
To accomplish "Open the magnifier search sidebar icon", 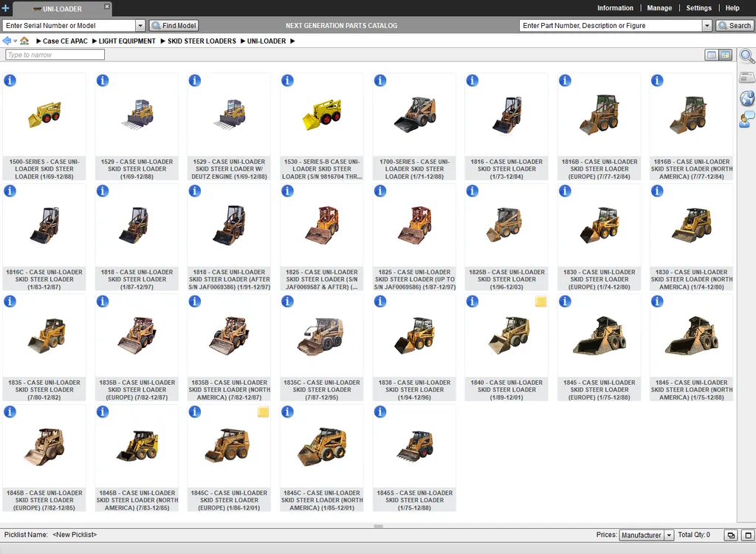I will [747, 56].
